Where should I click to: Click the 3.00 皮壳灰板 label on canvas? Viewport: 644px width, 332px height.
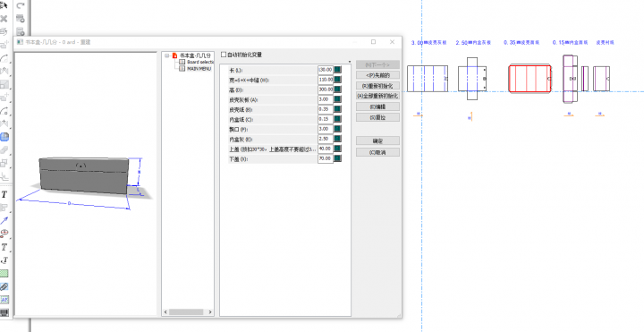[x=428, y=42]
